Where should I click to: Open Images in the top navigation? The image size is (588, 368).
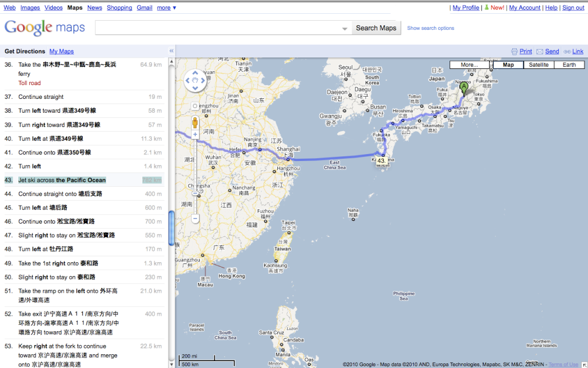click(x=30, y=7)
